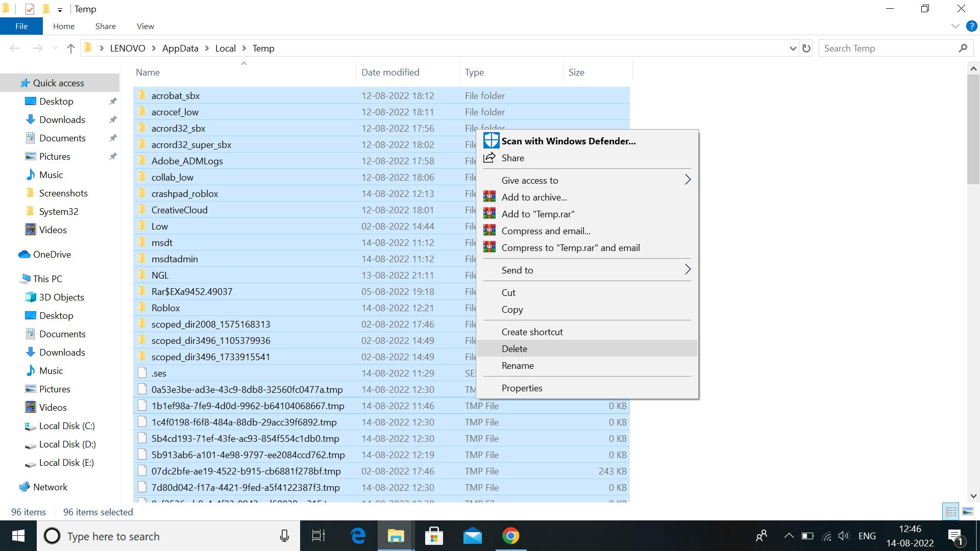980x551 pixels.
Task: Switch to large icons view
Action: tap(967, 511)
